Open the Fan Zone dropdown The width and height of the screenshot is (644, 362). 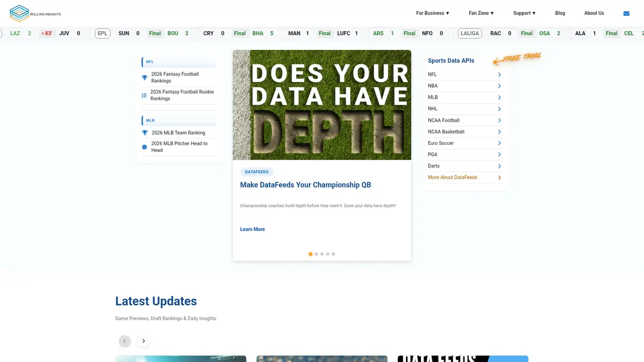[x=481, y=13]
